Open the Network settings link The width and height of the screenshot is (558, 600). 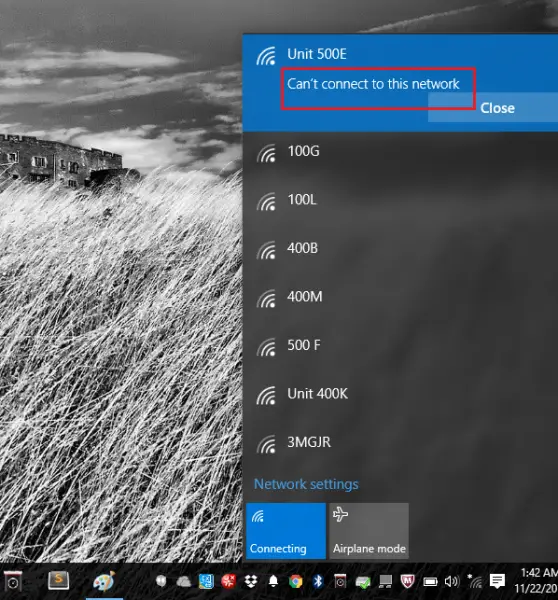[306, 484]
